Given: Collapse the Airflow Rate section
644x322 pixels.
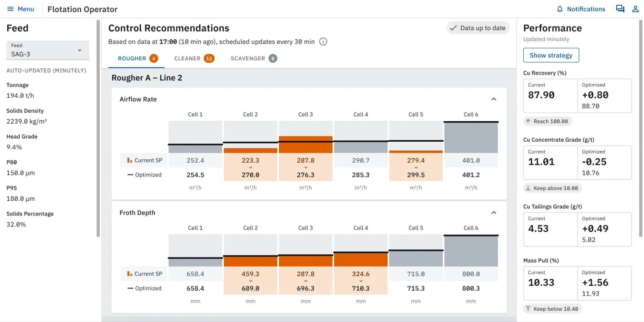Looking at the screenshot, I should (x=493, y=99).
